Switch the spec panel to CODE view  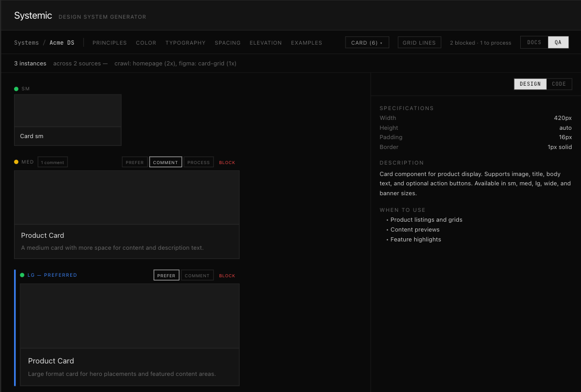coord(559,84)
